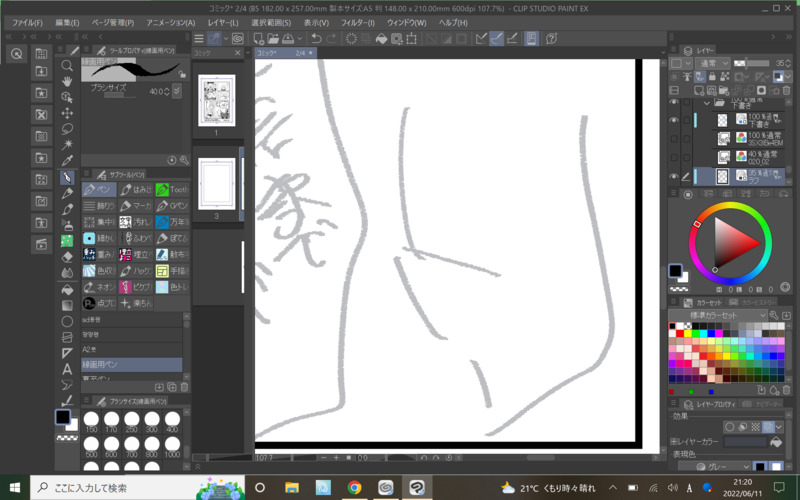Select the Decoration green pattern tool
Image resolution: width=800 pixels, height=500 pixels.
67,240
